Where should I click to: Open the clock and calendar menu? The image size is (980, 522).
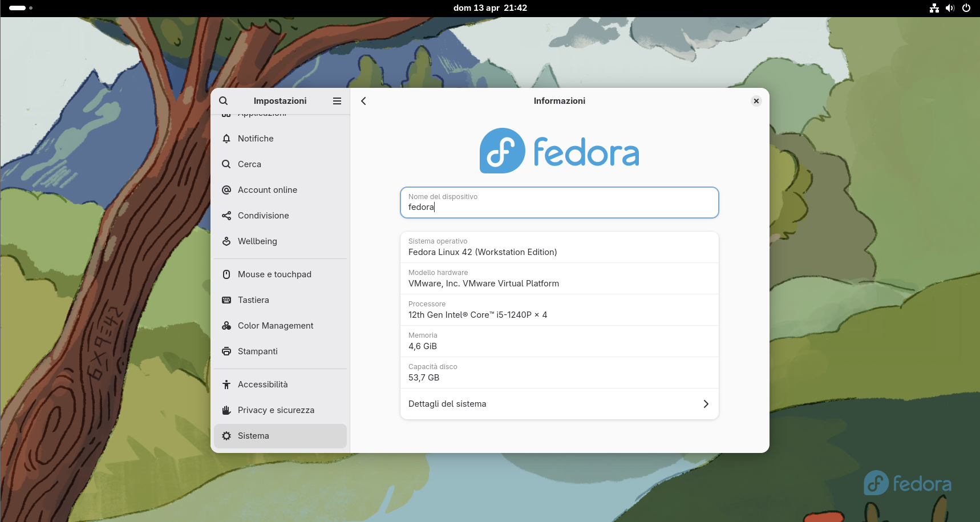490,8
